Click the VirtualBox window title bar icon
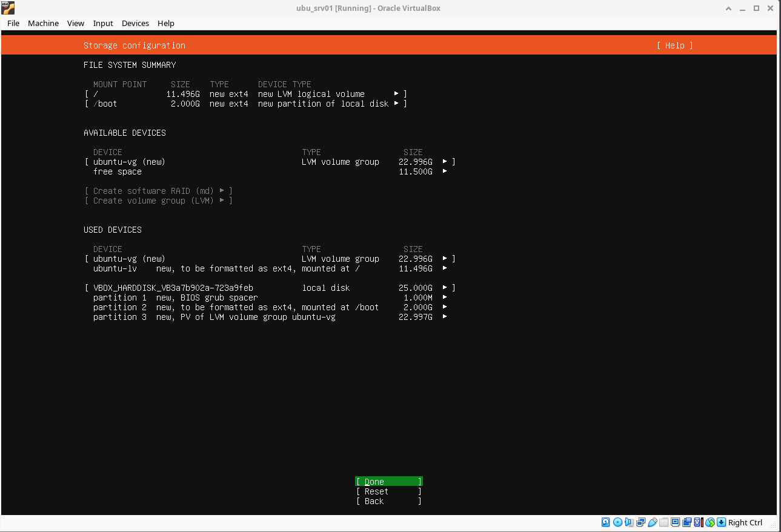This screenshot has width=781, height=532. click(8, 8)
